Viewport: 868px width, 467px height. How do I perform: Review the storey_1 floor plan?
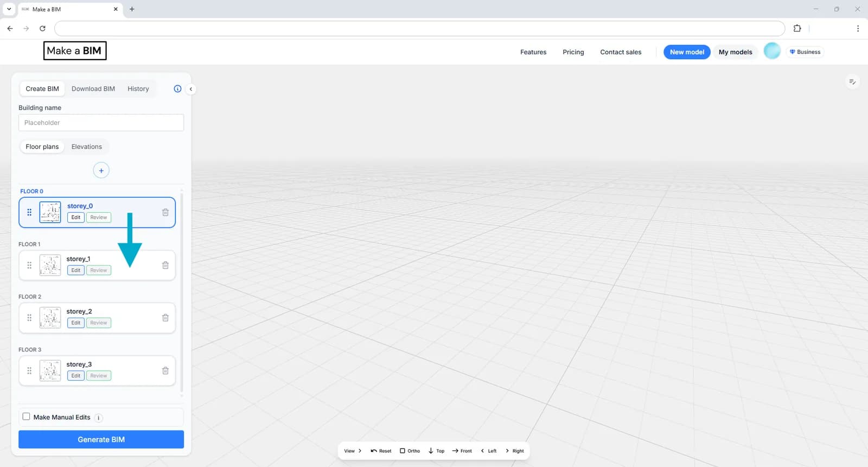(x=99, y=270)
